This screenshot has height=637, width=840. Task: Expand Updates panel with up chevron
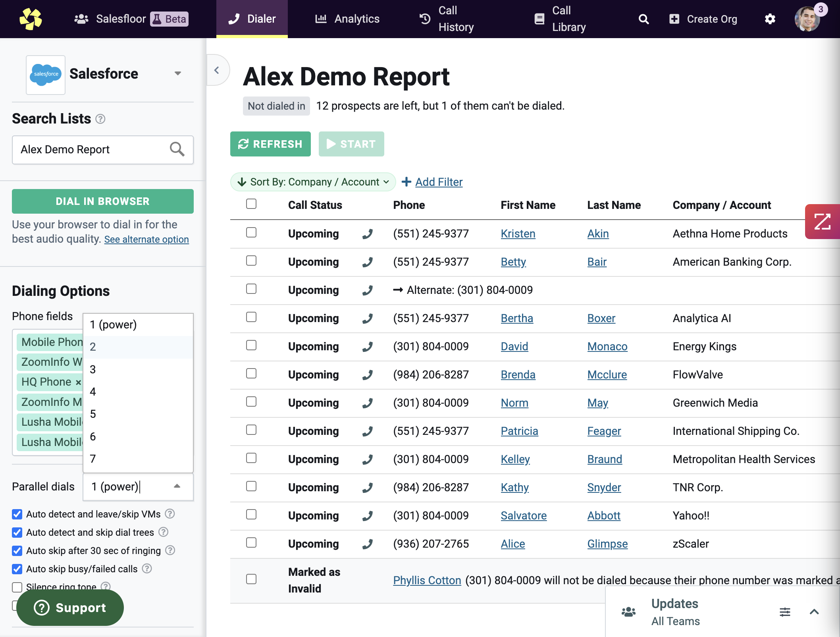pyautogui.click(x=814, y=612)
